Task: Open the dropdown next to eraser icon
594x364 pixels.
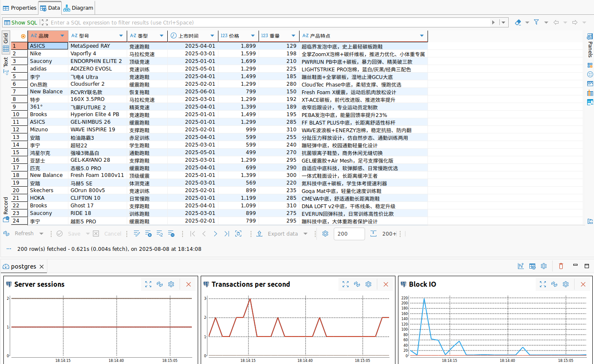Action: (527, 22)
